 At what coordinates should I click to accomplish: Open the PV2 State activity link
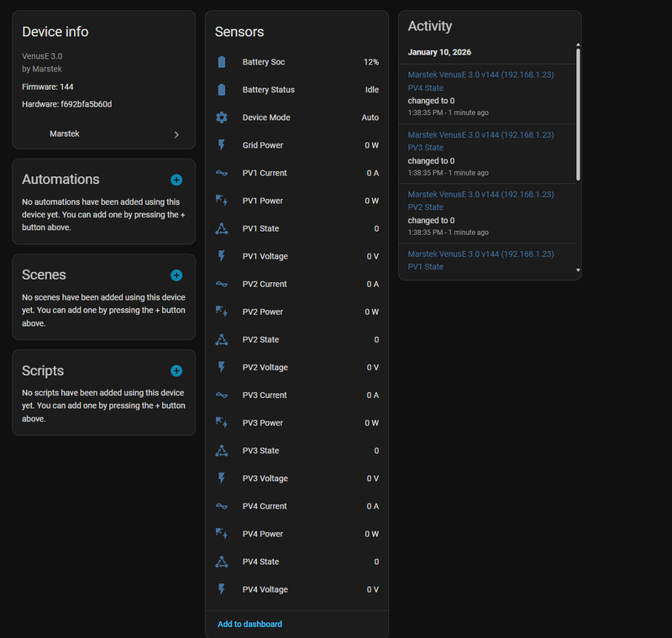(425, 207)
